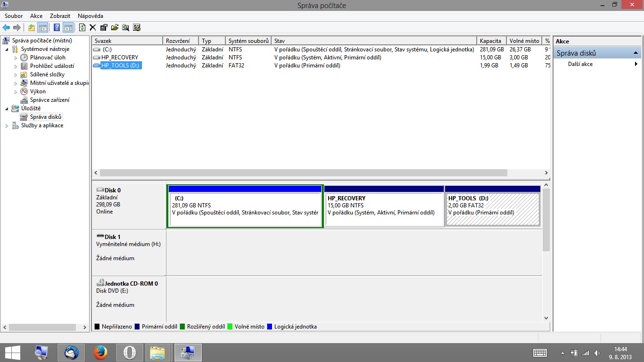Click the volume list horizontal scrollbar thumb
The height and width of the screenshot is (362, 644).
pyautogui.click(x=304, y=173)
